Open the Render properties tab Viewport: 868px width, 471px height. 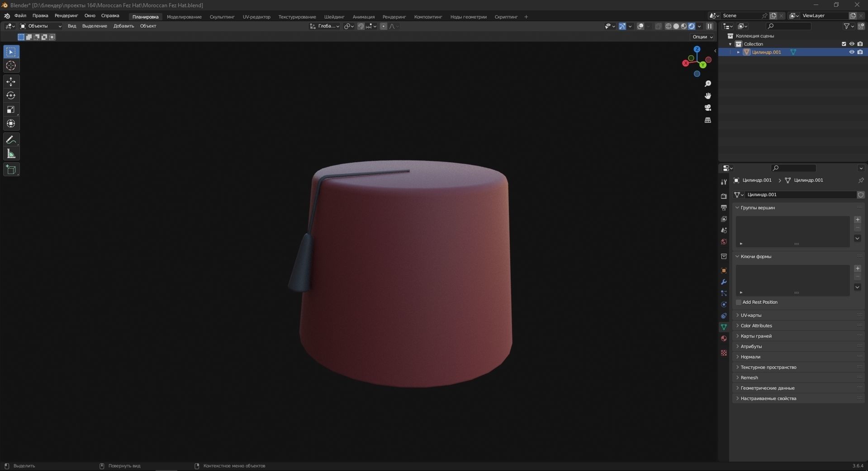724,196
